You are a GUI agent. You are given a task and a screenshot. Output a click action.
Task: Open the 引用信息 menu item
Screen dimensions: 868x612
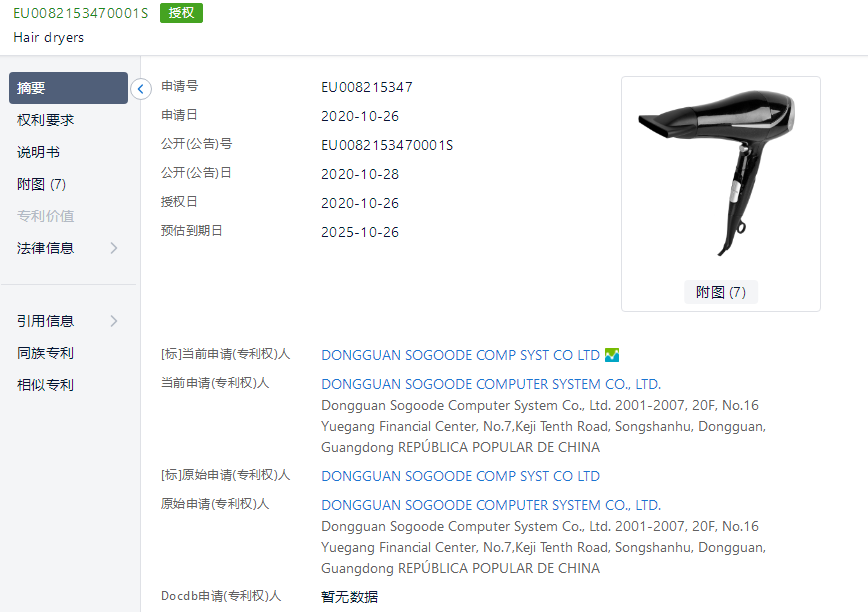pos(45,321)
